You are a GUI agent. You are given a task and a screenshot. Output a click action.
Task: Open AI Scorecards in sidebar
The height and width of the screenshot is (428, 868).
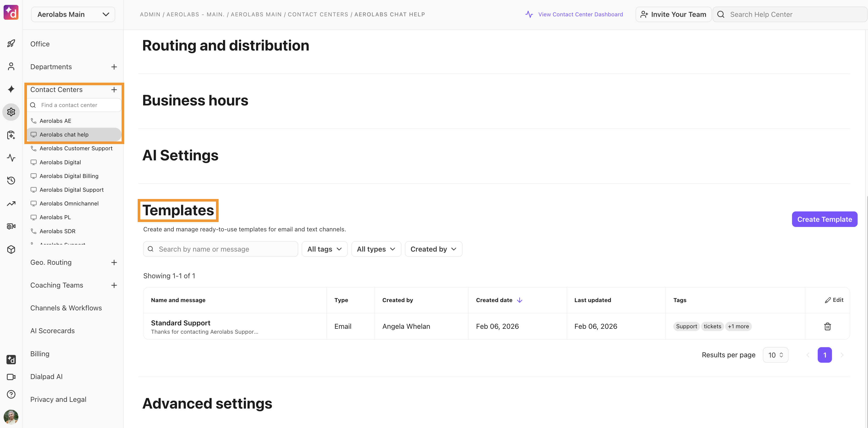tap(53, 331)
